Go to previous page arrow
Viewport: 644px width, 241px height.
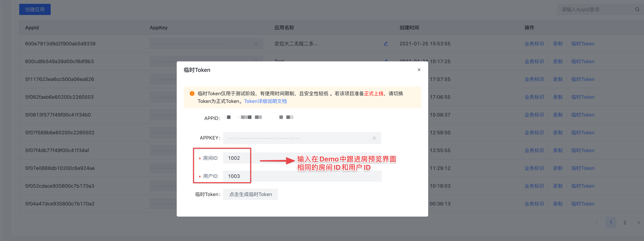pyautogui.click(x=597, y=223)
